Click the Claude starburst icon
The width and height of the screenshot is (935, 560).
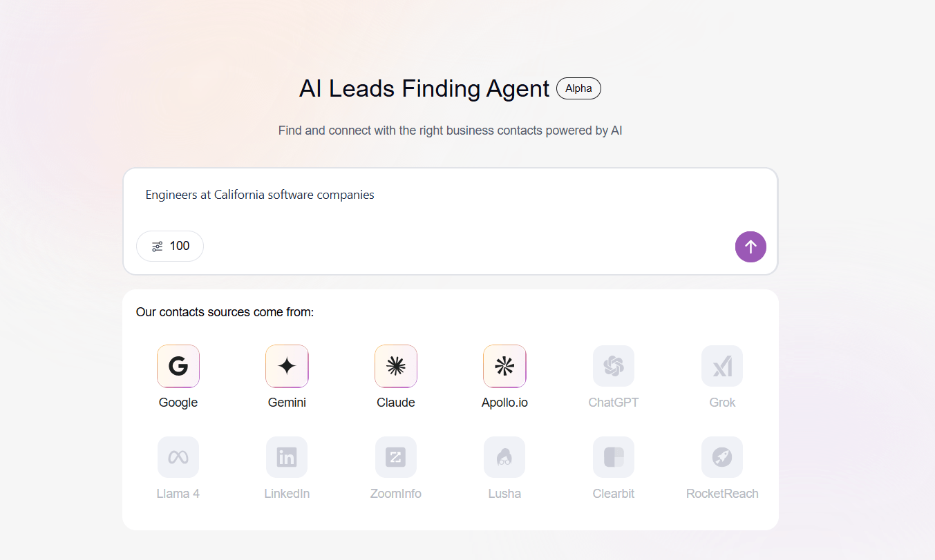point(396,366)
